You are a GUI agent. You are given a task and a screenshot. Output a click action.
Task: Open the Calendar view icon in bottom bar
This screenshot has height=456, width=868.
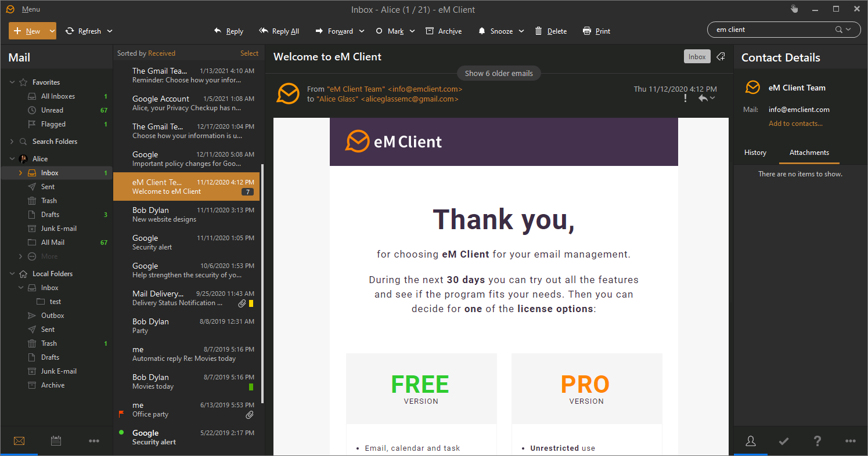(x=56, y=441)
